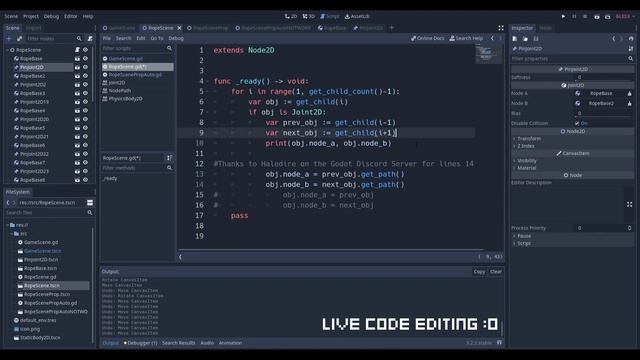
Task: Collapse the src folder in FileSystem
Action: pyautogui.click(x=11, y=234)
